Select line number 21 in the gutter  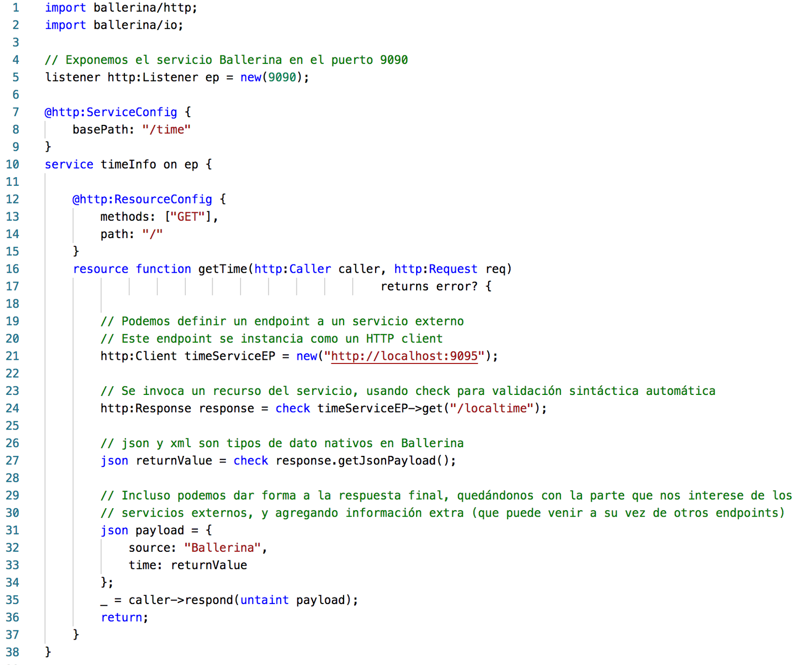coord(13,356)
